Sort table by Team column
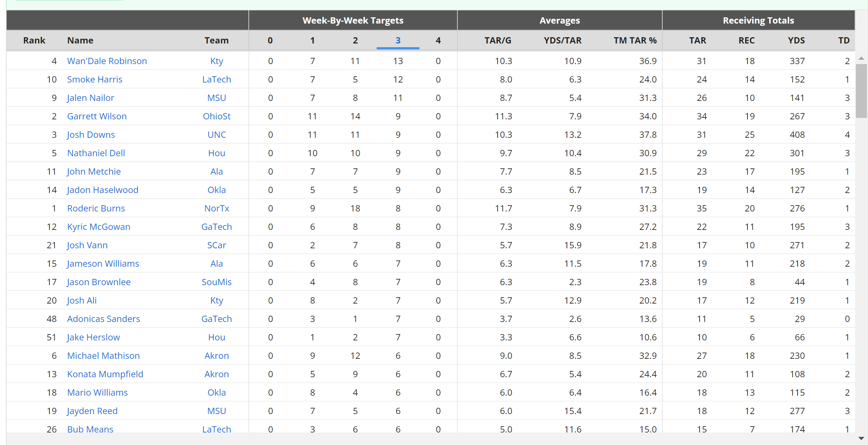Viewport: 868px width, 445px height. click(217, 40)
